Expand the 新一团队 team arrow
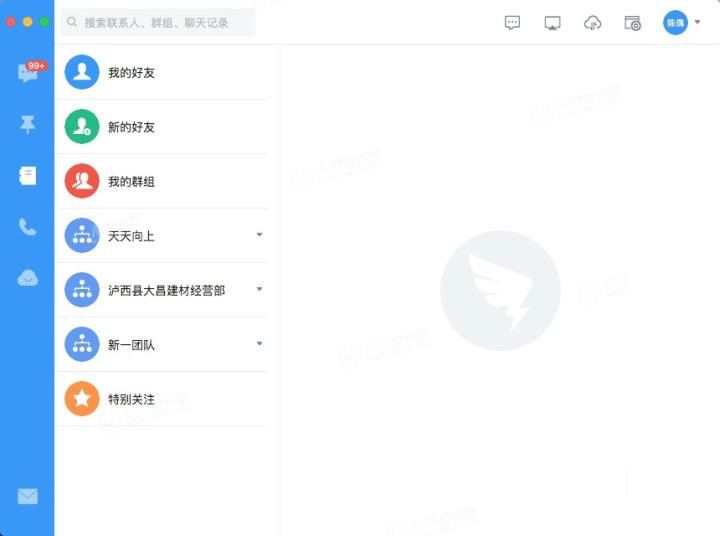The image size is (720, 536). (259, 344)
